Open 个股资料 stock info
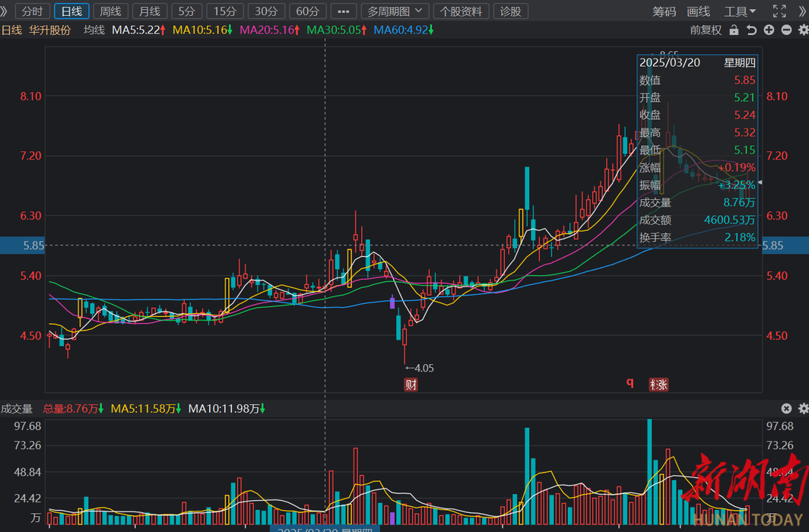809x532 pixels. pyautogui.click(x=462, y=11)
